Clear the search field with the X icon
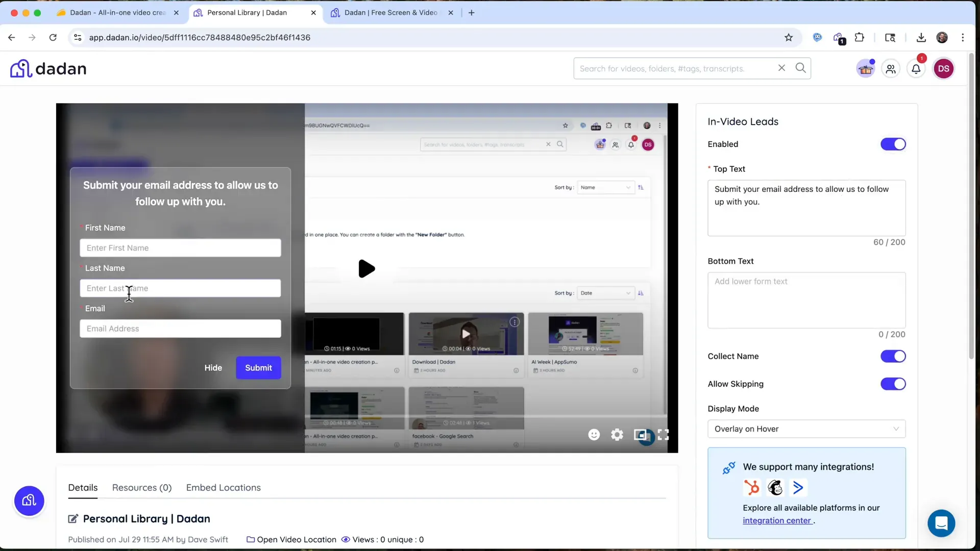The width and height of the screenshot is (980, 551). [781, 68]
